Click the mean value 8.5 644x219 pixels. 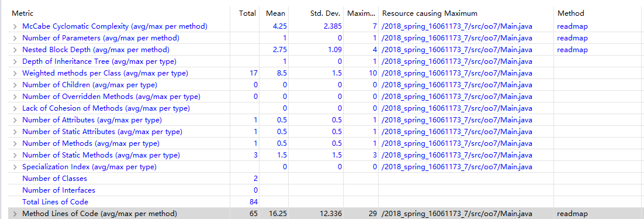click(x=281, y=73)
